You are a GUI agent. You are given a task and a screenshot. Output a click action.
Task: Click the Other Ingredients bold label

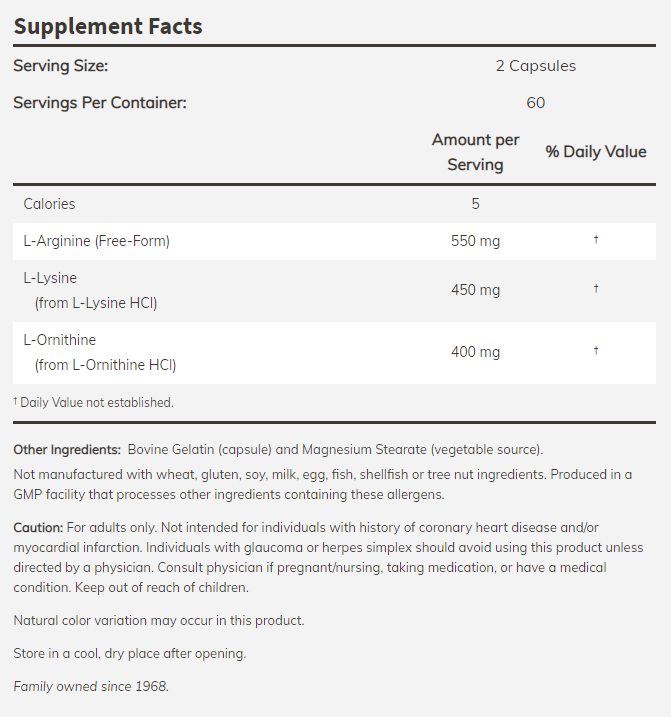[x=68, y=450]
